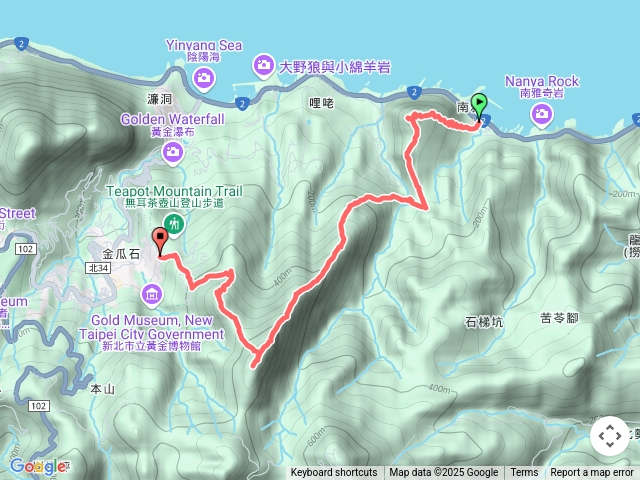This screenshot has height=480, width=640.
Task: Open the map camera pan control
Action: point(610,436)
